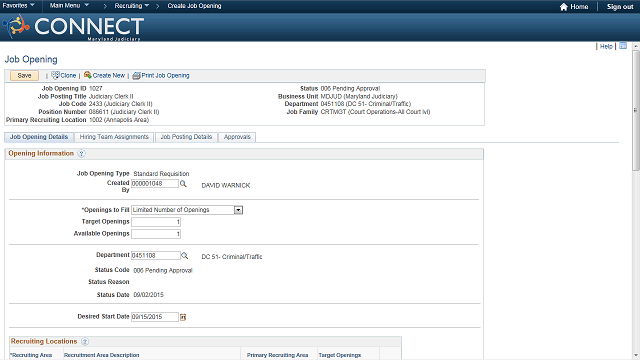Click the Clone link

pos(68,76)
